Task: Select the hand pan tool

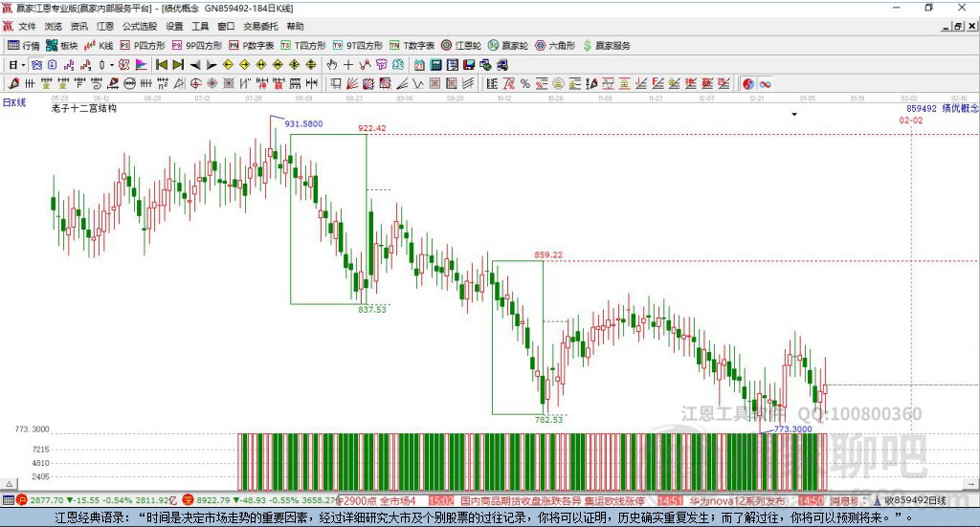Action: coord(332,65)
